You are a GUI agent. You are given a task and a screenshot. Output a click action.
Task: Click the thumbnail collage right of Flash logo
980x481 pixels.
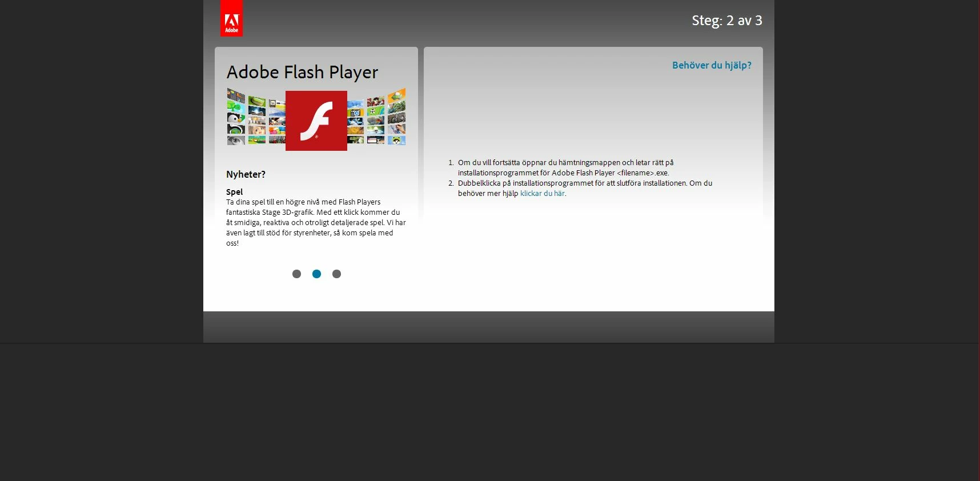pyautogui.click(x=376, y=117)
